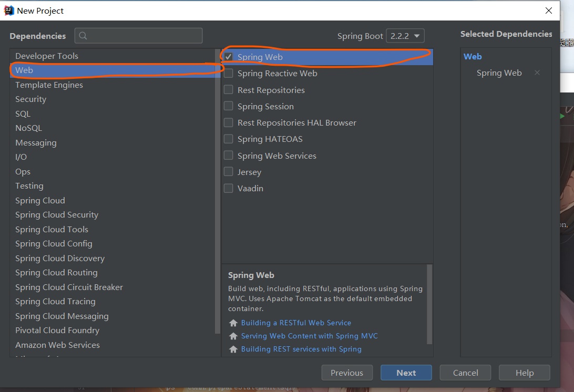Viewport: 574px width, 392px height.
Task: Enable Rest Repositories HAL Browser
Action: click(x=229, y=122)
